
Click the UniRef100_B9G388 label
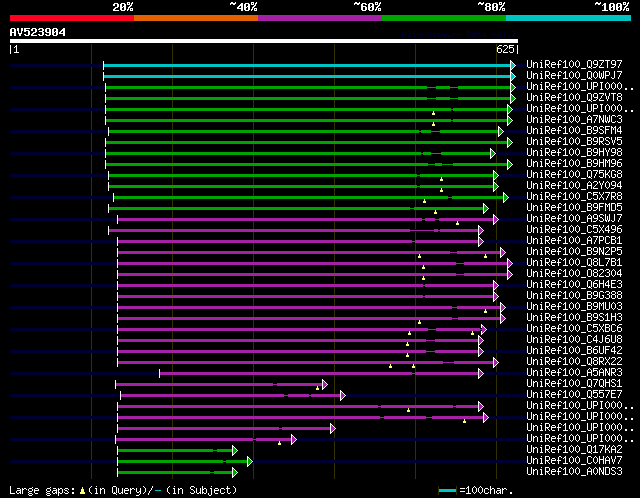[x=574, y=296]
